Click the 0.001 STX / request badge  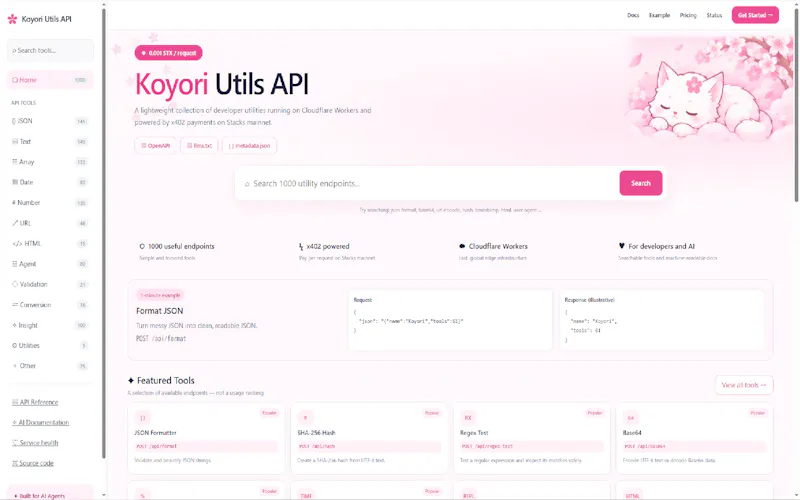point(168,53)
